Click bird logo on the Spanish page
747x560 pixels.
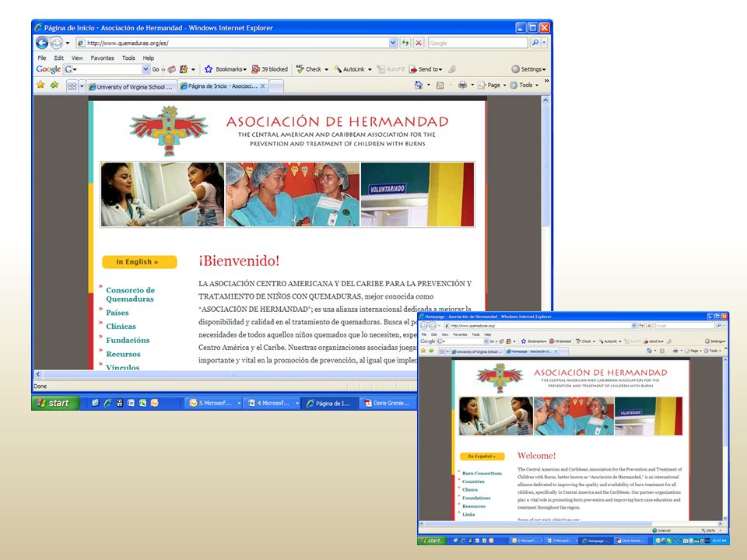(169, 131)
